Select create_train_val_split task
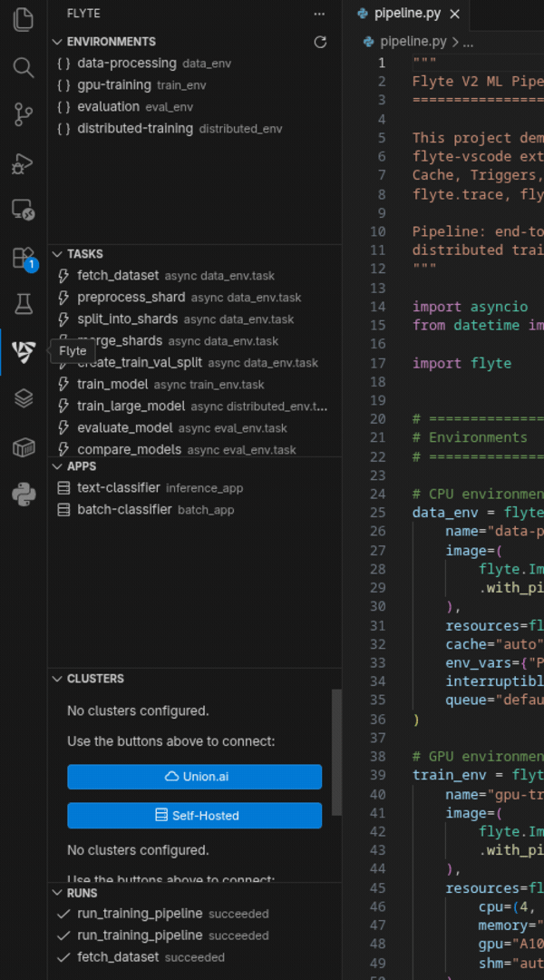This screenshot has width=544, height=980. (x=195, y=362)
